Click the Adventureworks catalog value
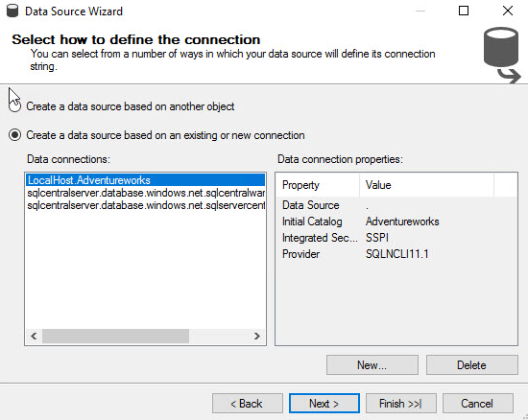 click(402, 222)
